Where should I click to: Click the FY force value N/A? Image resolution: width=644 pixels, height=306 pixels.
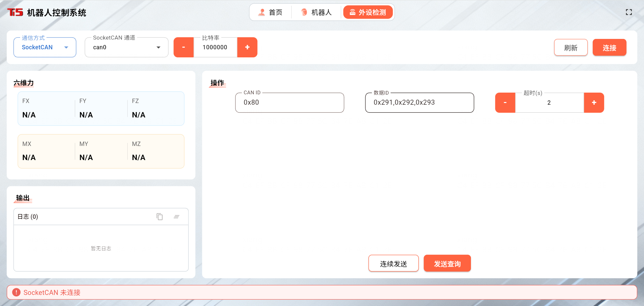click(x=86, y=115)
